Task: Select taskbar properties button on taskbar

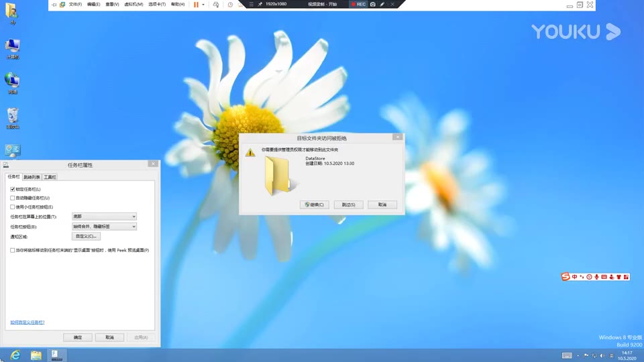Action: click(x=56, y=355)
